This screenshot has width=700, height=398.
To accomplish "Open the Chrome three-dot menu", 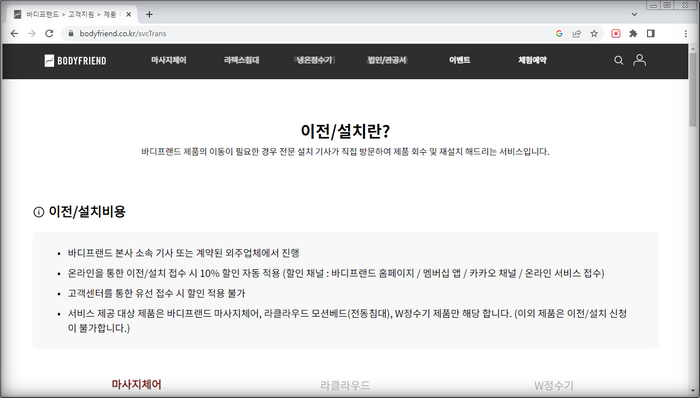I will [x=685, y=33].
